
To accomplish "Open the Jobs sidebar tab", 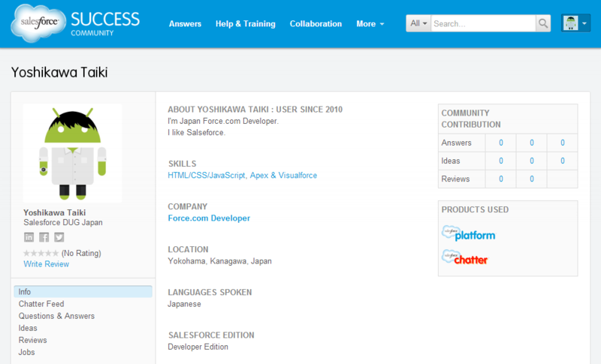I will click(x=26, y=352).
